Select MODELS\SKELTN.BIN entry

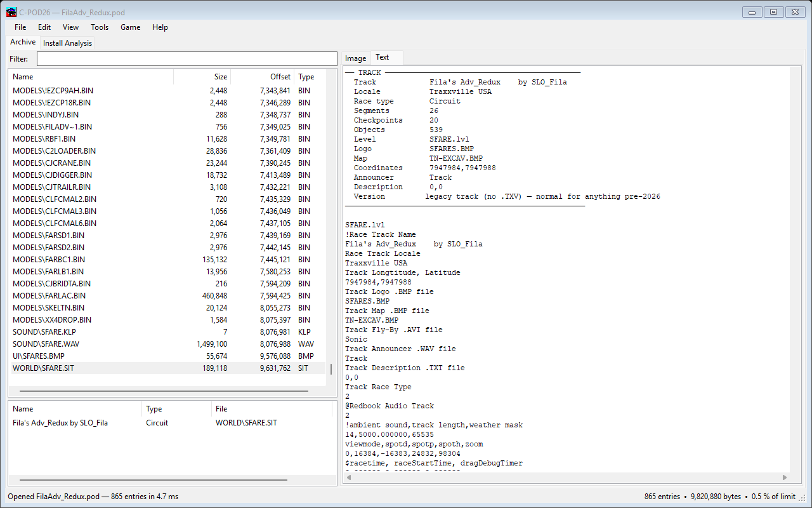(x=167, y=308)
